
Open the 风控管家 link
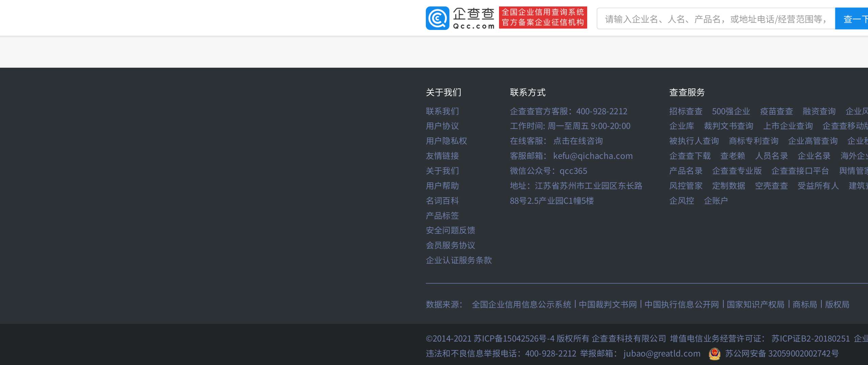[686, 186]
